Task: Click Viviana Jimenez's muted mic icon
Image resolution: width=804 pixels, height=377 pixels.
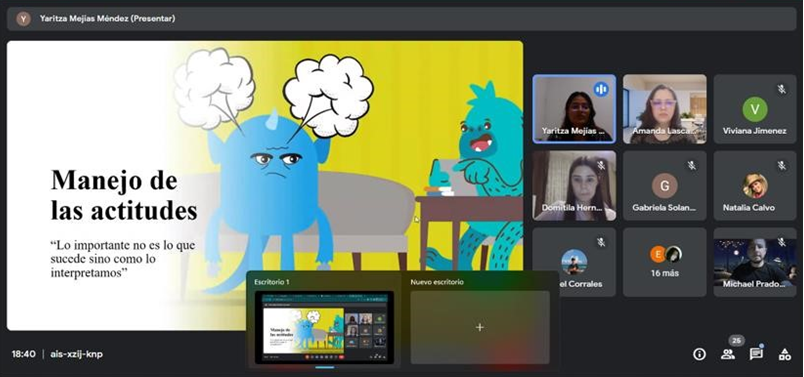Action: pyautogui.click(x=781, y=89)
